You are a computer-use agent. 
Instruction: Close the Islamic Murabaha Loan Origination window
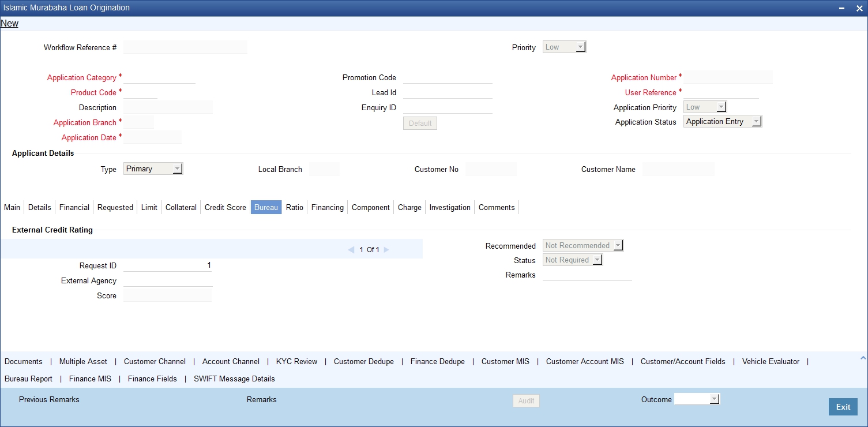[x=858, y=8]
